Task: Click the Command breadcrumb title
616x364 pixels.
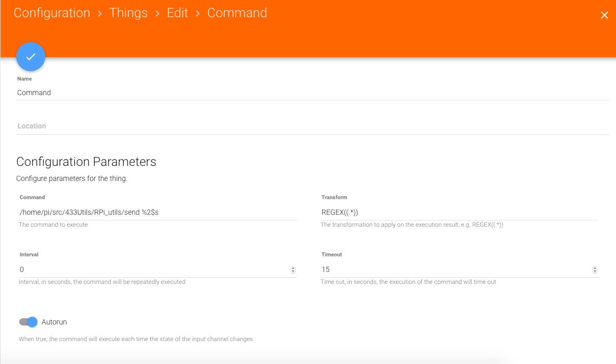Action: pos(237,13)
